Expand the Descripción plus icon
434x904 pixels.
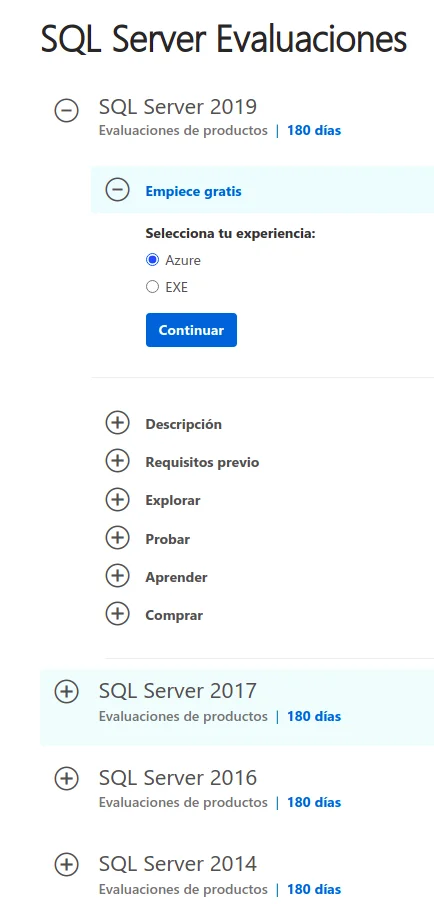click(117, 424)
